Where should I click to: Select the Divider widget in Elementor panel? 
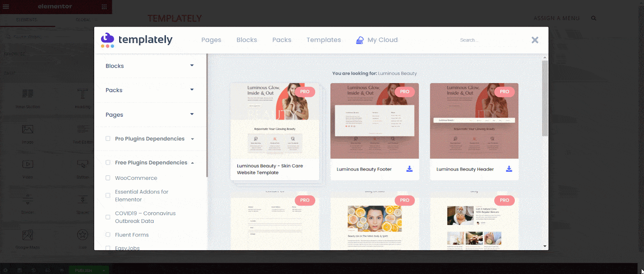(28, 204)
